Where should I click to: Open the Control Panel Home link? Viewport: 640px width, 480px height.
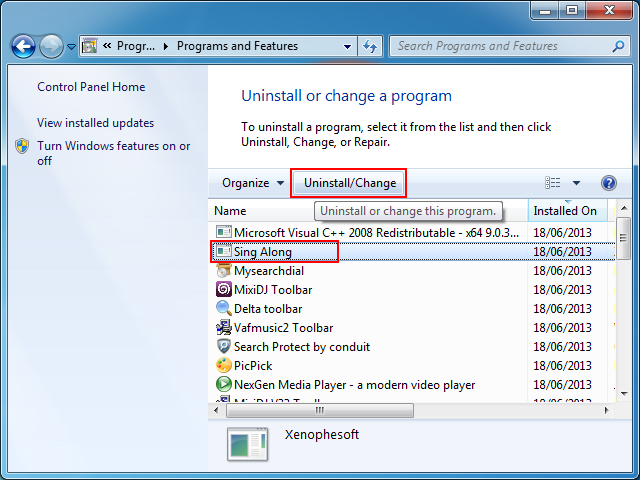pyautogui.click(x=91, y=87)
